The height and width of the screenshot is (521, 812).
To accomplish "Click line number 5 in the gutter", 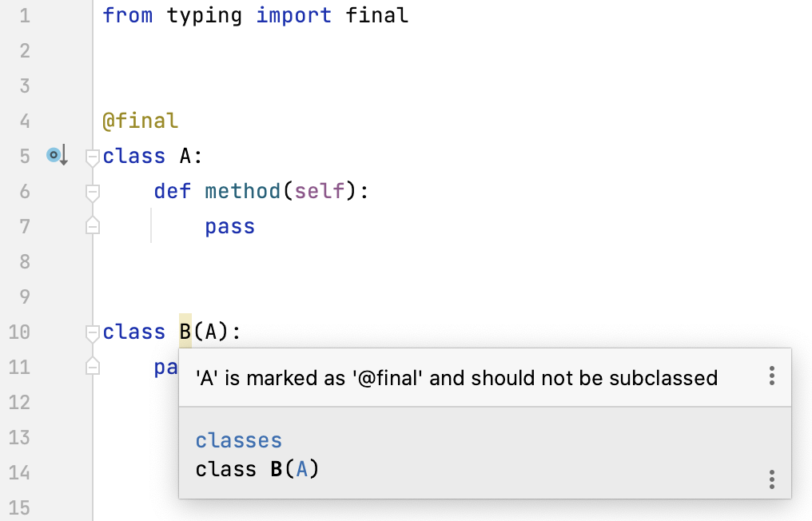I will pyautogui.click(x=24, y=156).
